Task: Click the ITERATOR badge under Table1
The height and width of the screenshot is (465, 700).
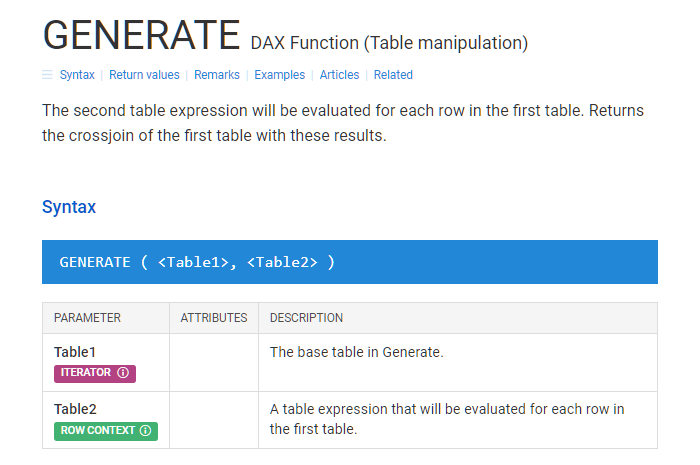Action: 95,373
